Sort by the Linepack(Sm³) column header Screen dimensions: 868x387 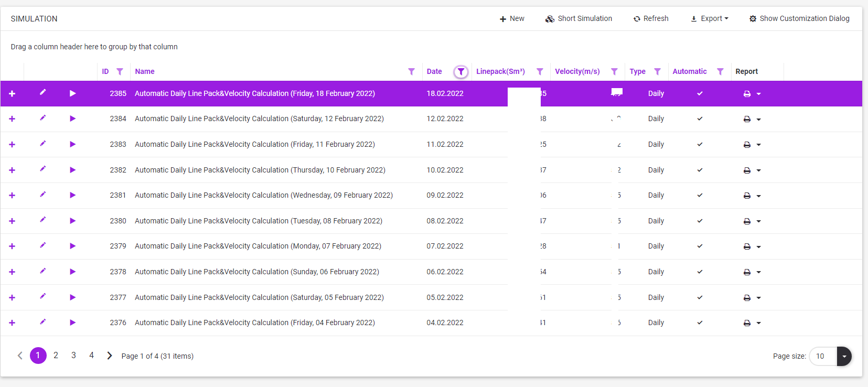[500, 71]
